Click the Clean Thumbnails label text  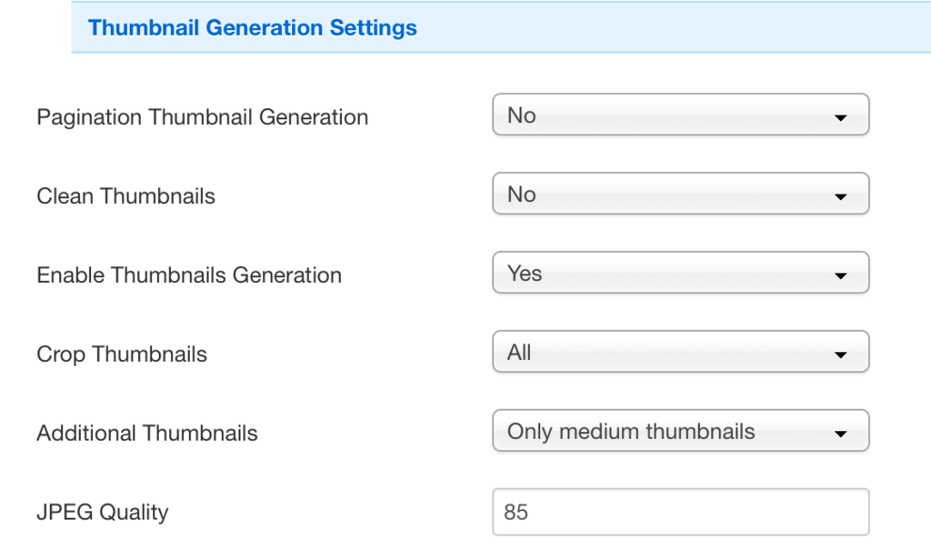click(125, 196)
